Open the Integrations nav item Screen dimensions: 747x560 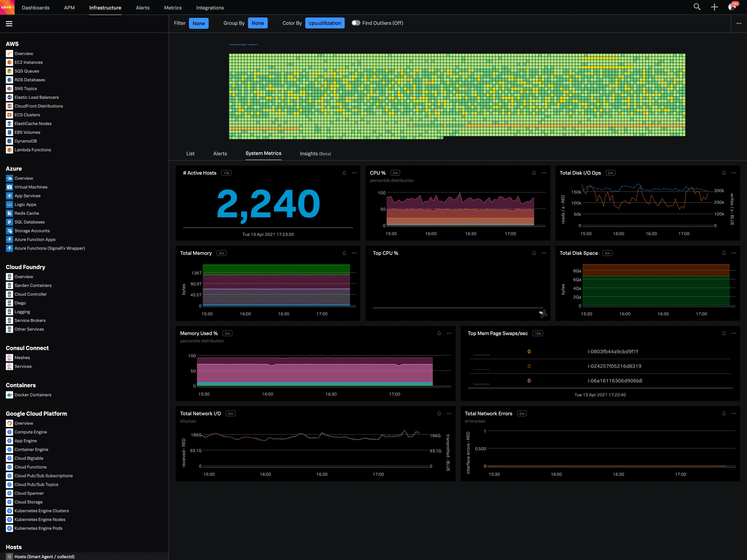coord(210,7)
